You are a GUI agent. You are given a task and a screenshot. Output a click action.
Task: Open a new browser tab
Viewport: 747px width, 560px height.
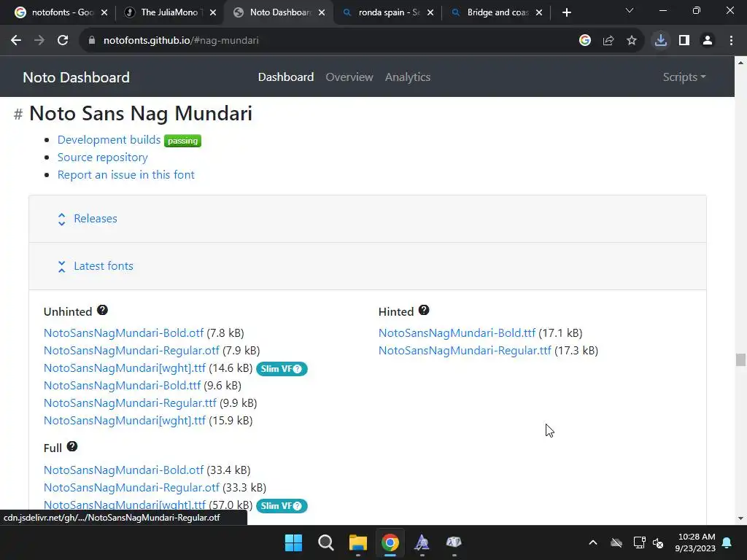[566, 12]
